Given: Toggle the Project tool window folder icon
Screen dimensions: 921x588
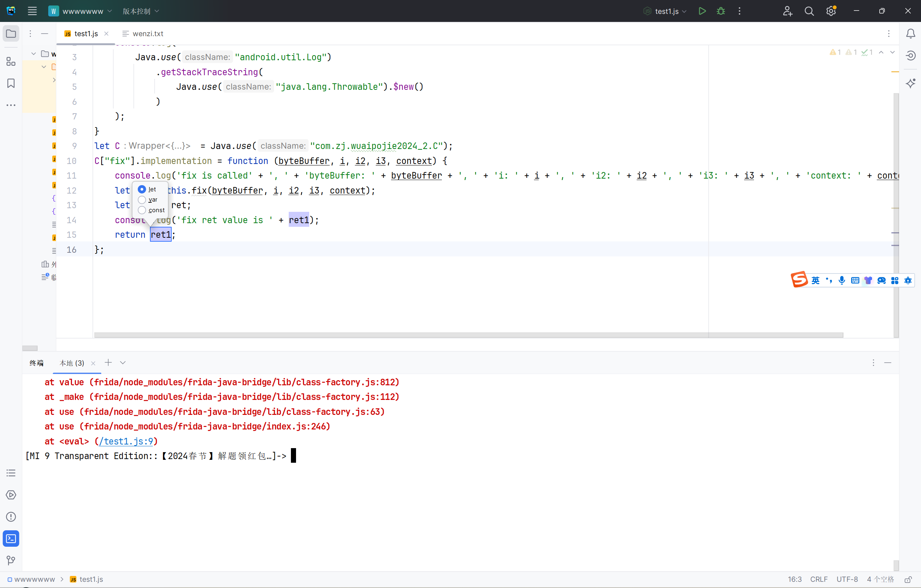Looking at the screenshot, I should click(11, 34).
